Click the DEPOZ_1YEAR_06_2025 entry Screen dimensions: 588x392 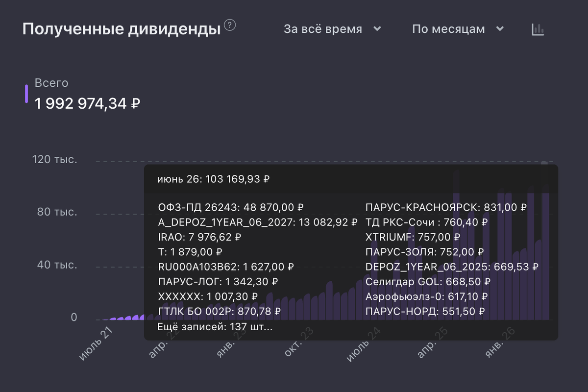point(452,267)
